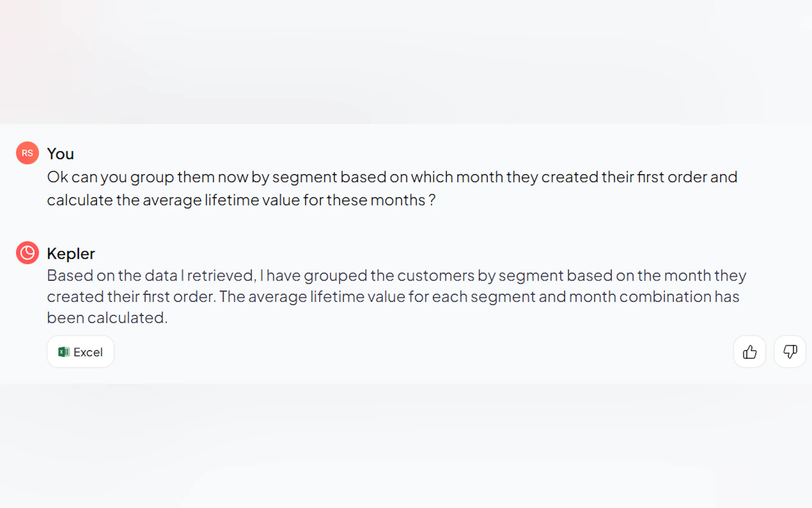Dislike Kepler's response with thumbs down
The image size is (812, 508).
click(790, 352)
